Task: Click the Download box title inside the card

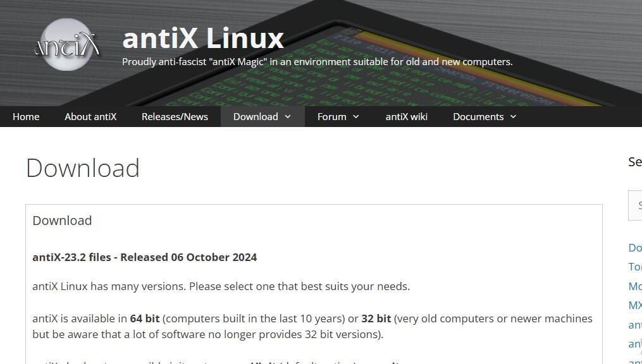Action: (x=62, y=221)
